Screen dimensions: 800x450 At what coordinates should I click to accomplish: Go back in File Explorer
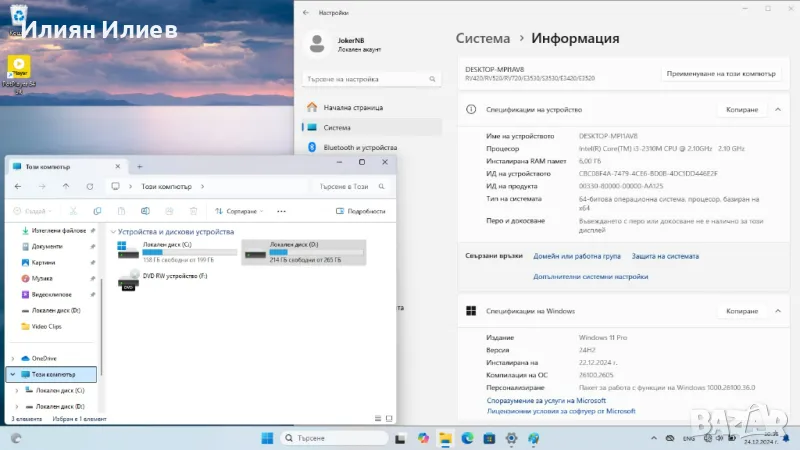(18, 187)
